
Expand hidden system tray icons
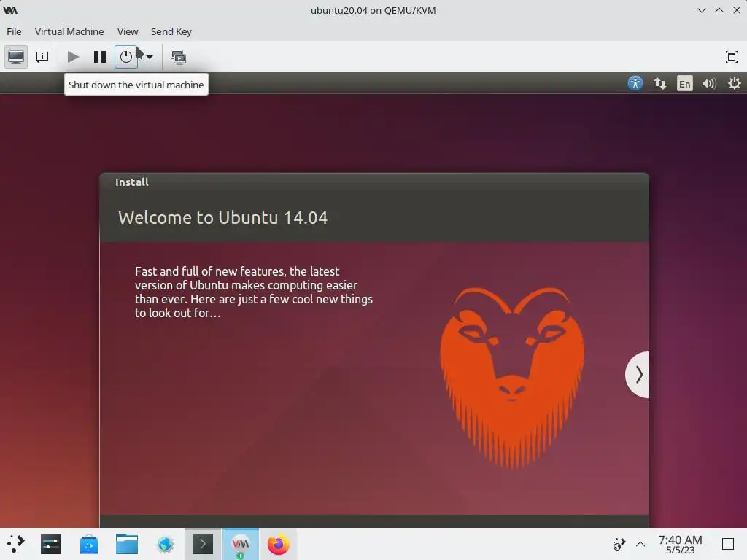coord(640,544)
